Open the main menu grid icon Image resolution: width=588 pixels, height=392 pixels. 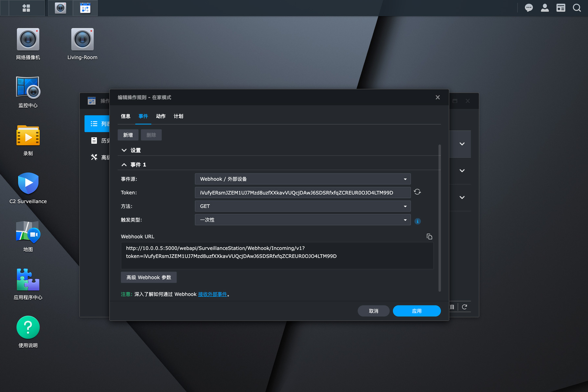pyautogui.click(x=26, y=8)
